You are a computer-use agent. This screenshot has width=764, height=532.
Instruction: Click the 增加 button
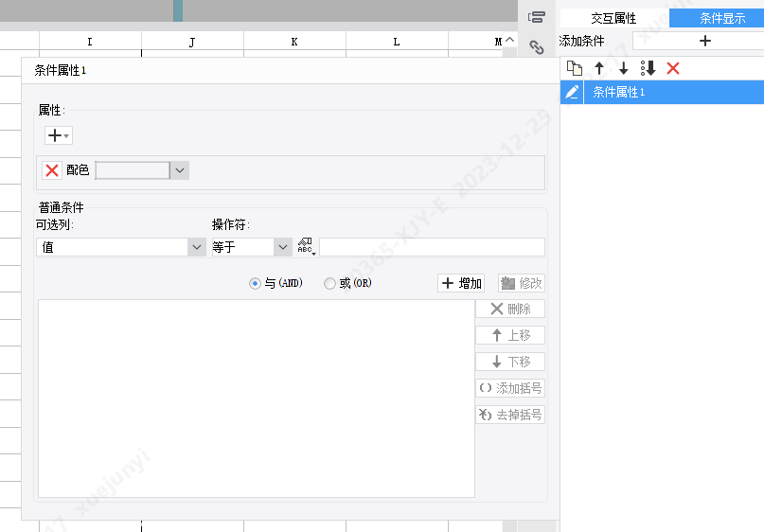click(x=461, y=283)
